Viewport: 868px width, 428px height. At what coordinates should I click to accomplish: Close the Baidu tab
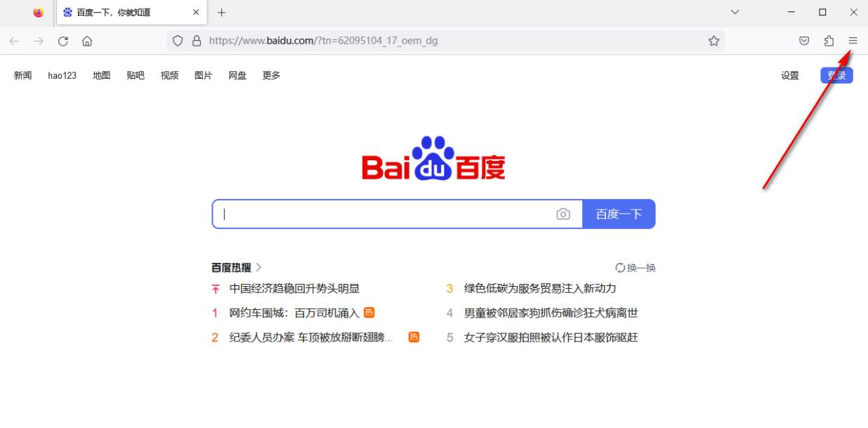pos(196,13)
